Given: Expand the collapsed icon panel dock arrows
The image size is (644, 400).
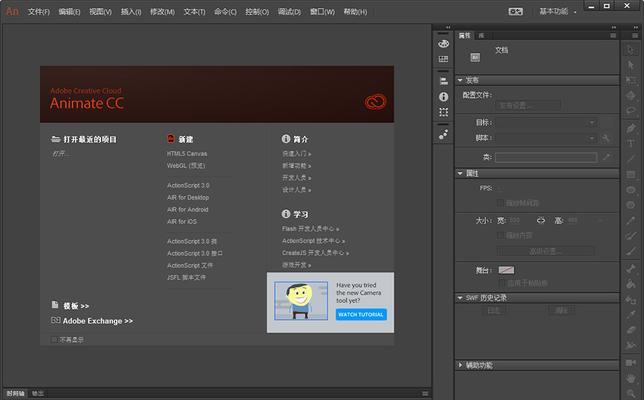Looking at the screenshot, I should 448,27.
